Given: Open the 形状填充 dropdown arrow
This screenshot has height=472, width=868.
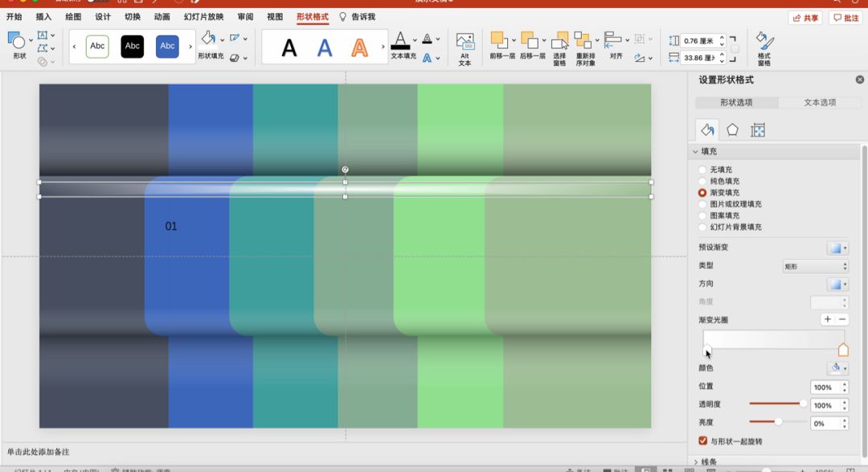Looking at the screenshot, I should [x=222, y=39].
